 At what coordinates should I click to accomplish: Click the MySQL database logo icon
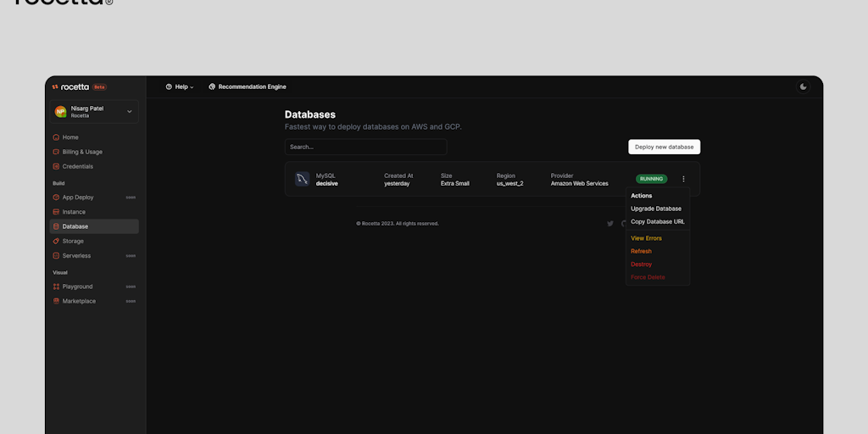click(x=302, y=179)
